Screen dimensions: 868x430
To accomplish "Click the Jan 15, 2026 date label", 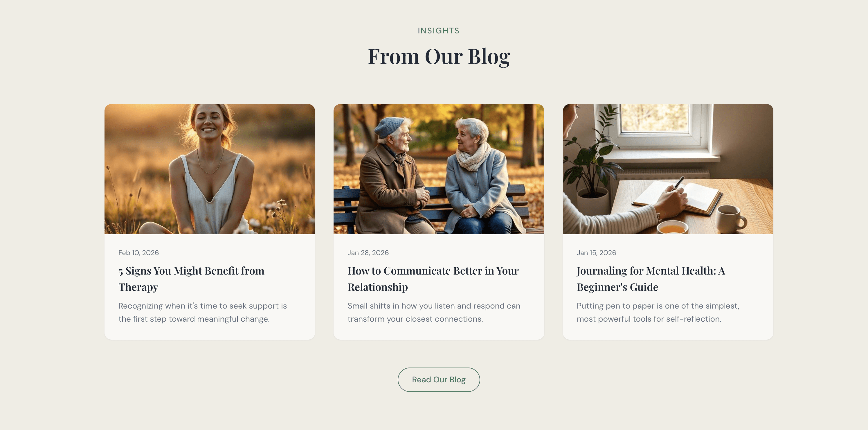I will click(596, 252).
